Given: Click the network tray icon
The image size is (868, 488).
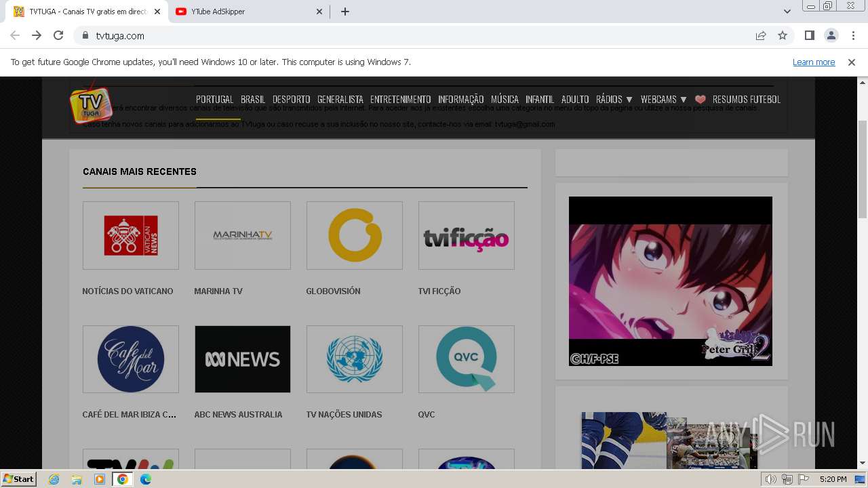Looking at the screenshot, I should [x=787, y=479].
